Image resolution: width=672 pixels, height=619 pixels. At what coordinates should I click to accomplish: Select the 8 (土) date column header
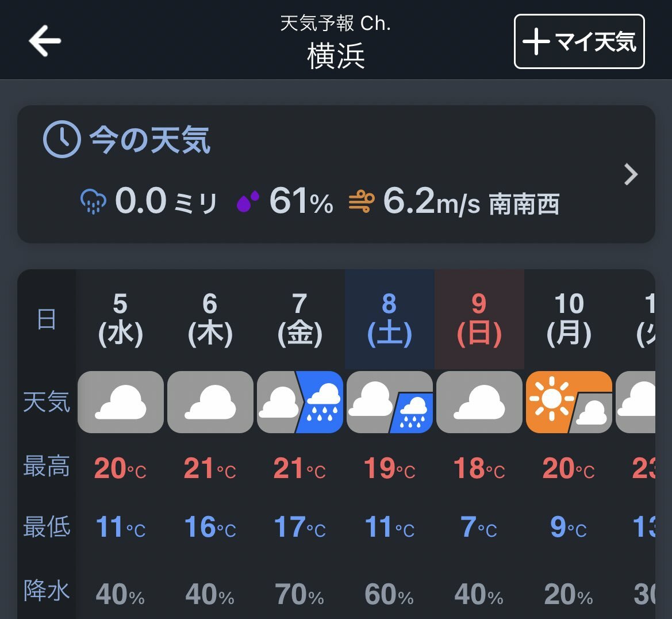coord(390,319)
